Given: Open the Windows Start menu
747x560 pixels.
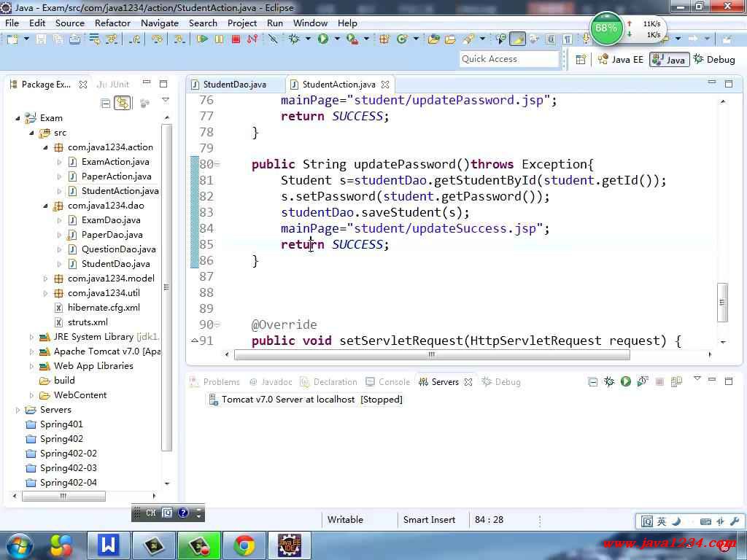Looking at the screenshot, I should pos(18,545).
